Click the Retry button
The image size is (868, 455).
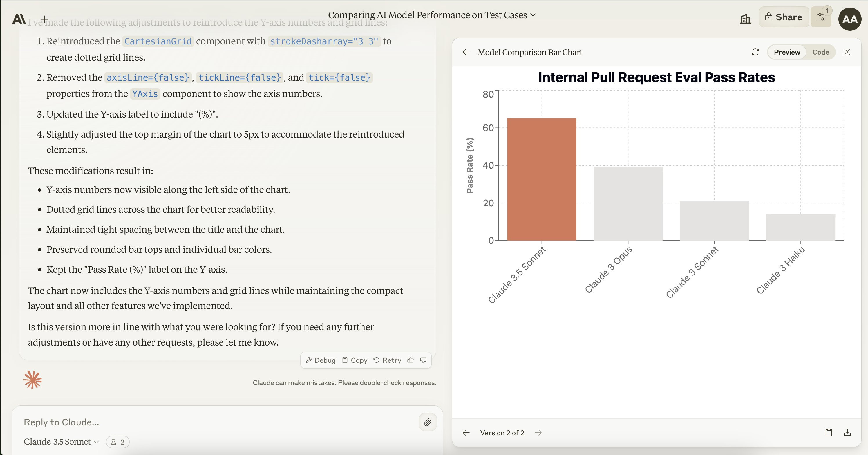pyautogui.click(x=387, y=360)
